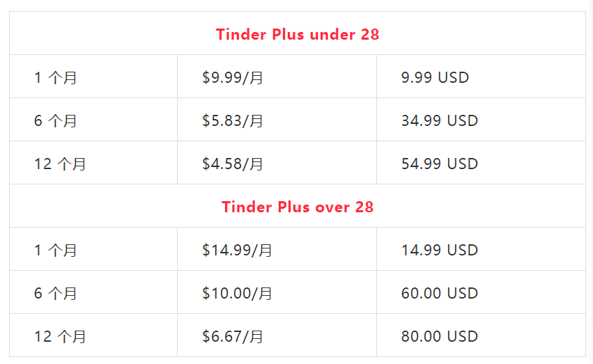Select the 80.00 USD total cell
The width and height of the screenshot is (593, 364).
coord(439,336)
